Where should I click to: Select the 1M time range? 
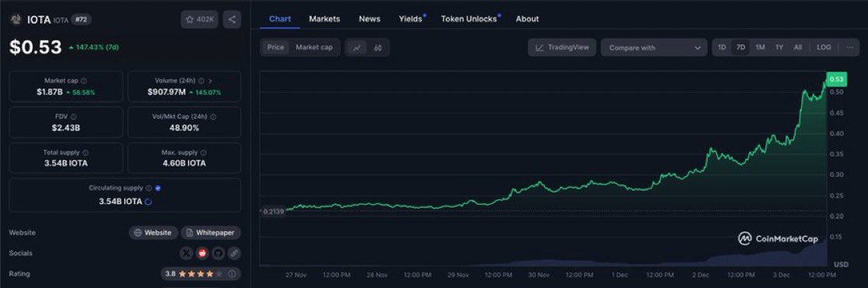[x=760, y=47]
